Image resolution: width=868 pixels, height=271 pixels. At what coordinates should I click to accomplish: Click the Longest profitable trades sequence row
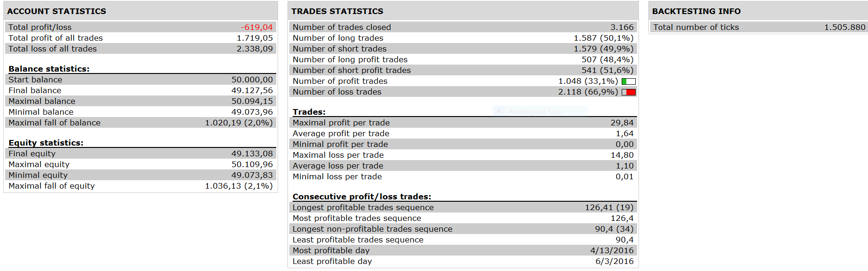463,207
